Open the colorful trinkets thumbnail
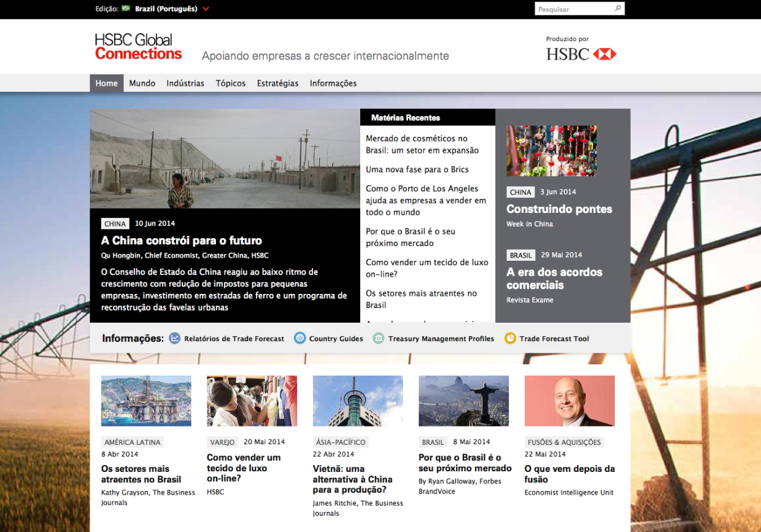 pyautogui.click(x=552, y=151)
